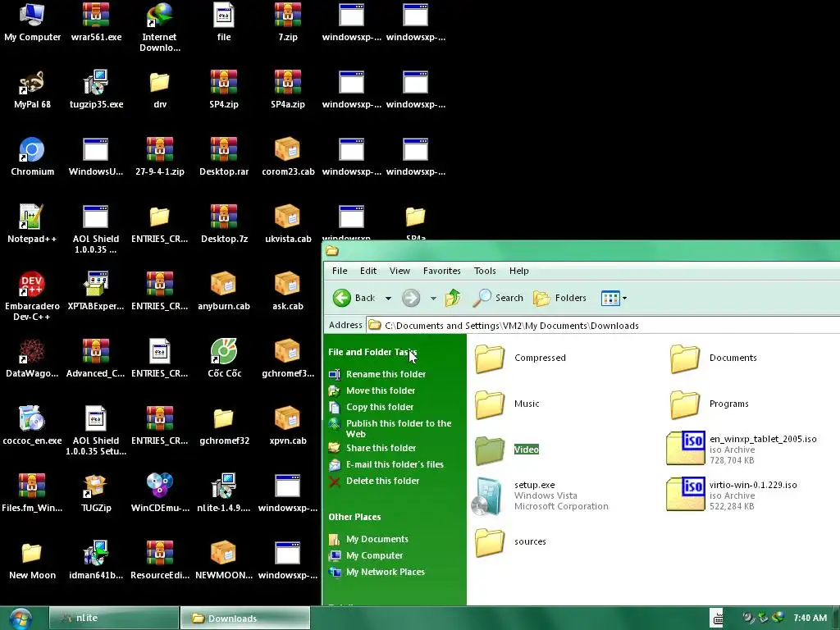Select Chromium desktop shortcut

tap(32, 157)
